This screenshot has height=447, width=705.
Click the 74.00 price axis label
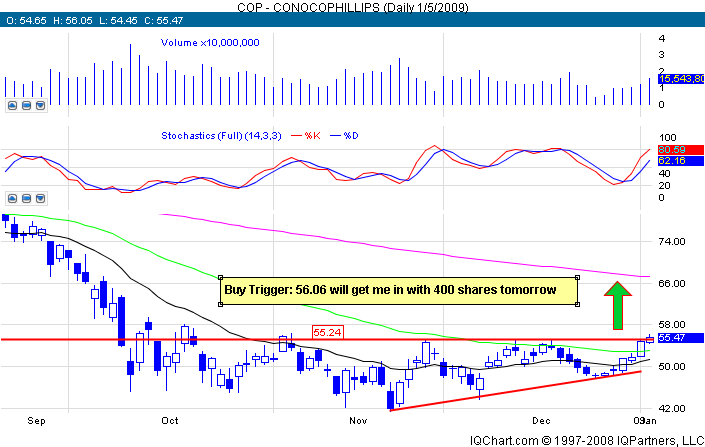(x=672, y=241)
